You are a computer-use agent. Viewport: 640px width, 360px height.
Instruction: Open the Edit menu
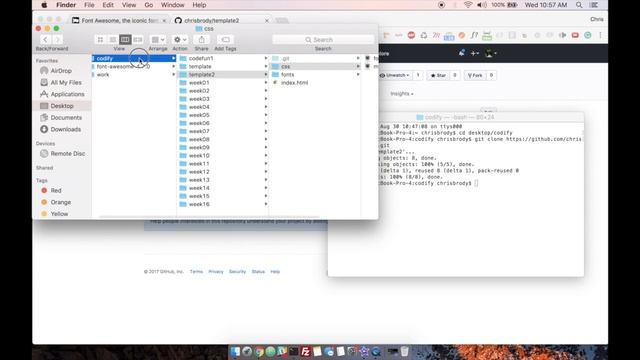tap(108, 5)
